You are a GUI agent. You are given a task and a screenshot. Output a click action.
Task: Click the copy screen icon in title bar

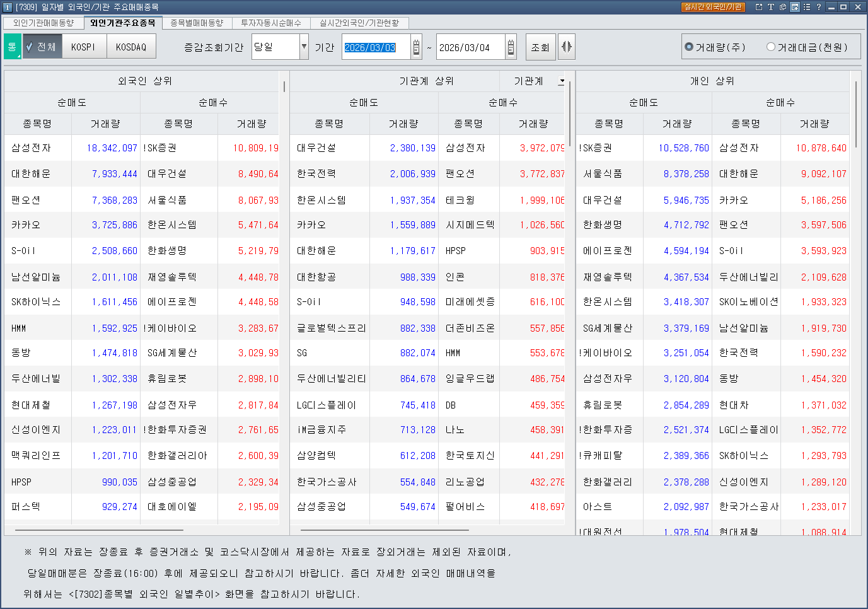[x=783, y=7]
